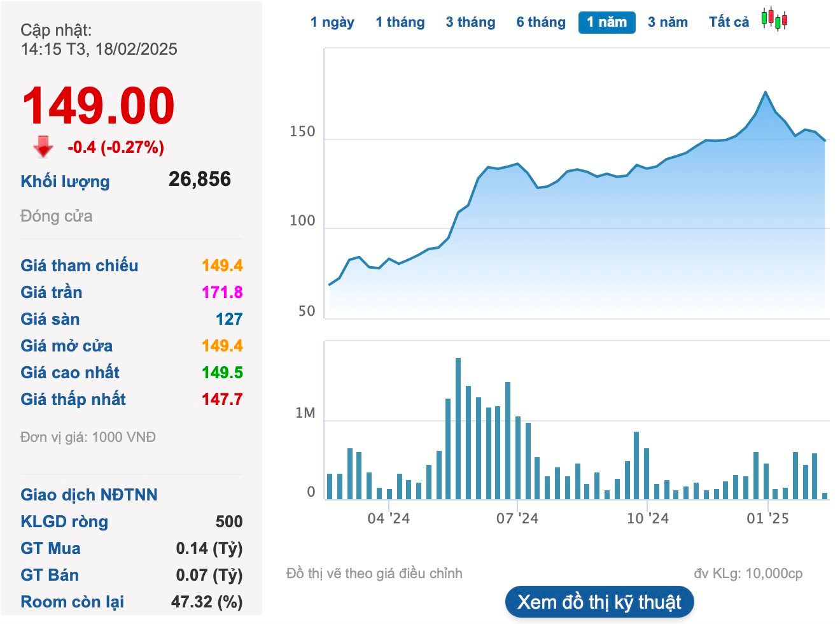Screen dimensions: 840x624
Task: Open 'Xem đồ thị kỹ thuật' button
Action: [x=599, y=602]
